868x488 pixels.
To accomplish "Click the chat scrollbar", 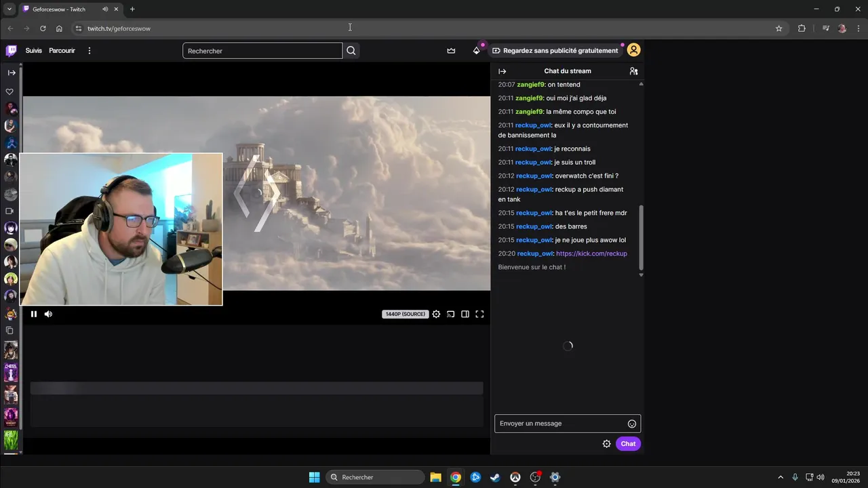I will (x=641, y=237).
